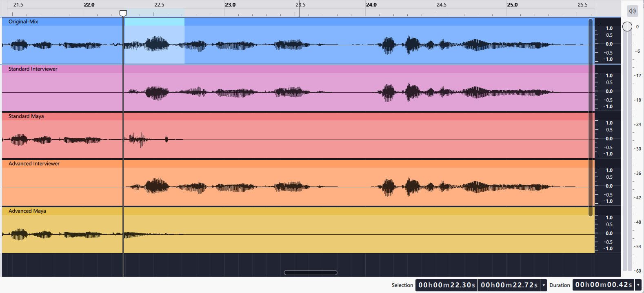
Task: Edit the duration field 00h00m00.42s
Action: (604, 285)
